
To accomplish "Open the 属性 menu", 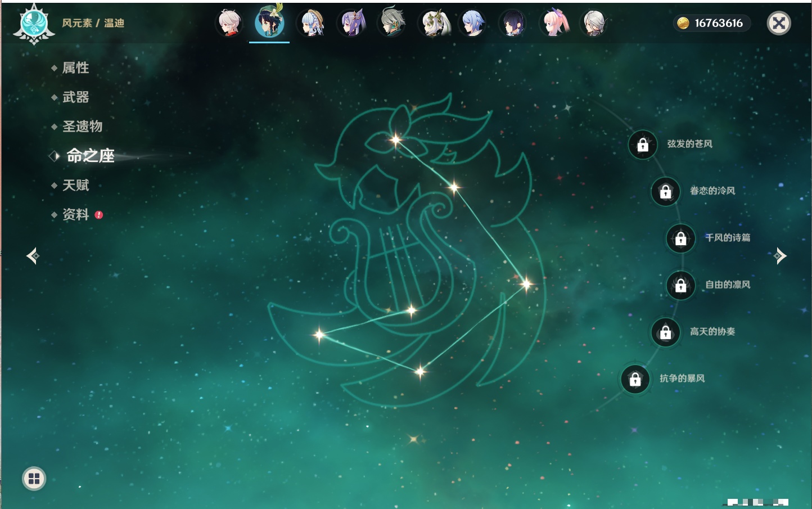I will 75,68.
